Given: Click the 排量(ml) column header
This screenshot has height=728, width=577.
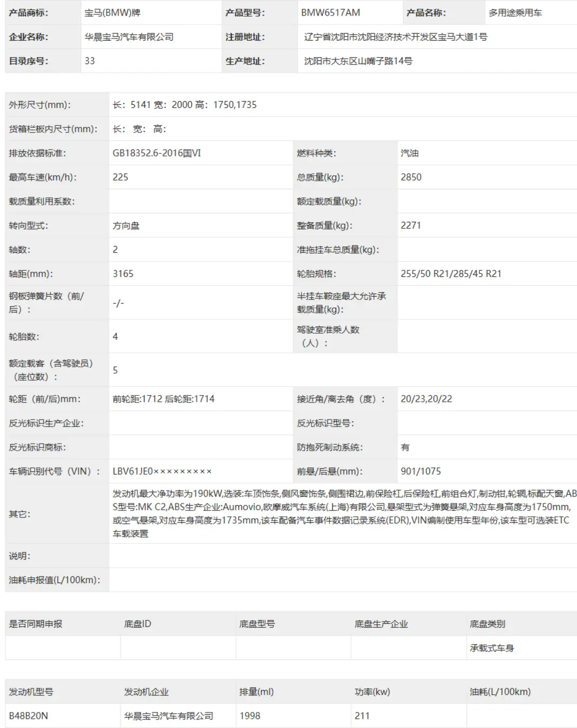Looking at the screenshot, I should click(x=256, y=692).
